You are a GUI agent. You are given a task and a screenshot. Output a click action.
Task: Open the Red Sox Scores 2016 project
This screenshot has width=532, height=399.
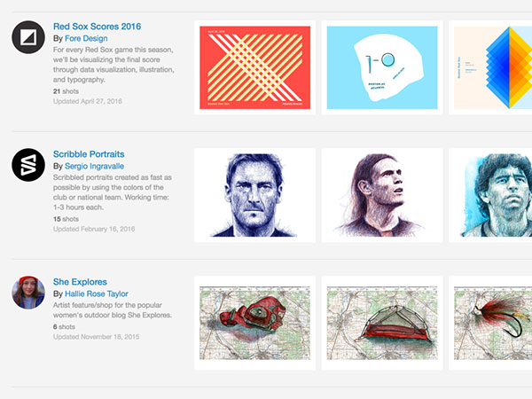coord(97,27)
